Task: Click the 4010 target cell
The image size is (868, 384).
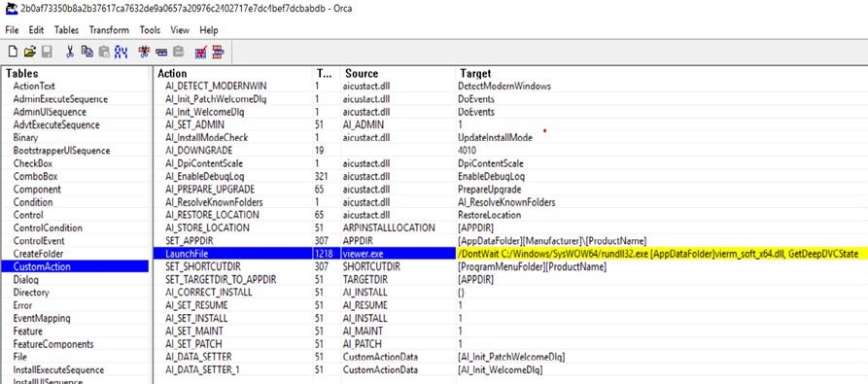Action: [467, 151]
